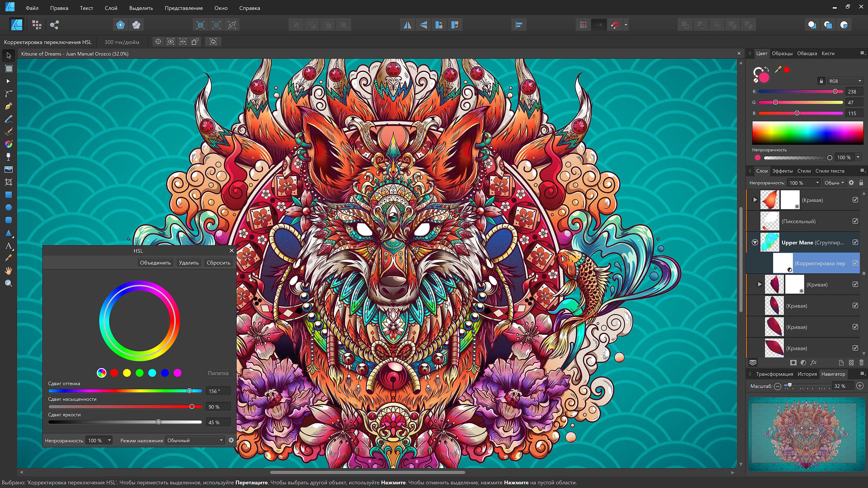Select the View hand tool
This screenshot has height=488, width=868.
click(9, 270)
